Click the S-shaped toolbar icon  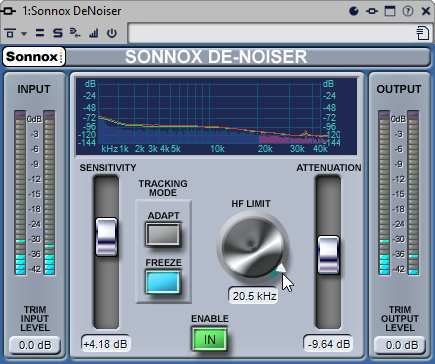pyautogui.click(x=58, y=33)
